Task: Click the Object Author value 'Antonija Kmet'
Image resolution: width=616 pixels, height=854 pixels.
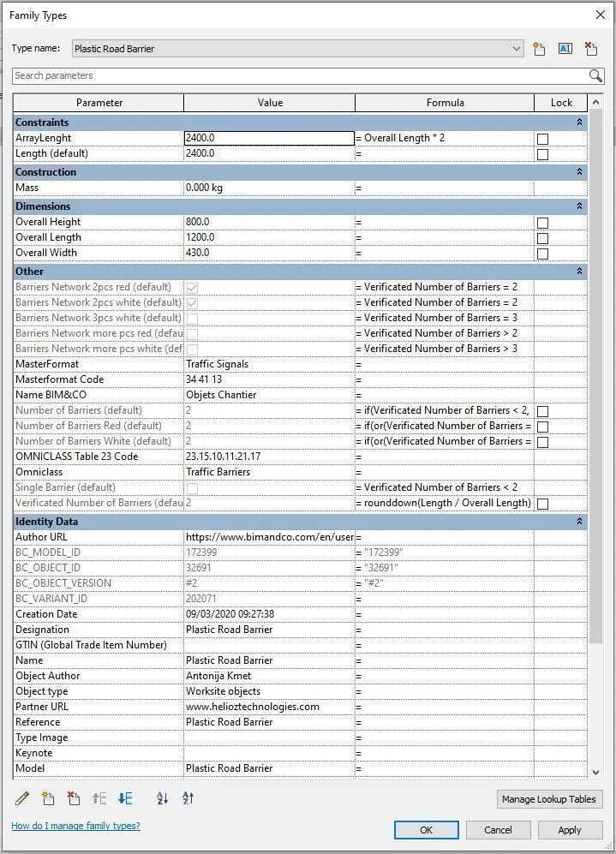Action: pos(218,675)
